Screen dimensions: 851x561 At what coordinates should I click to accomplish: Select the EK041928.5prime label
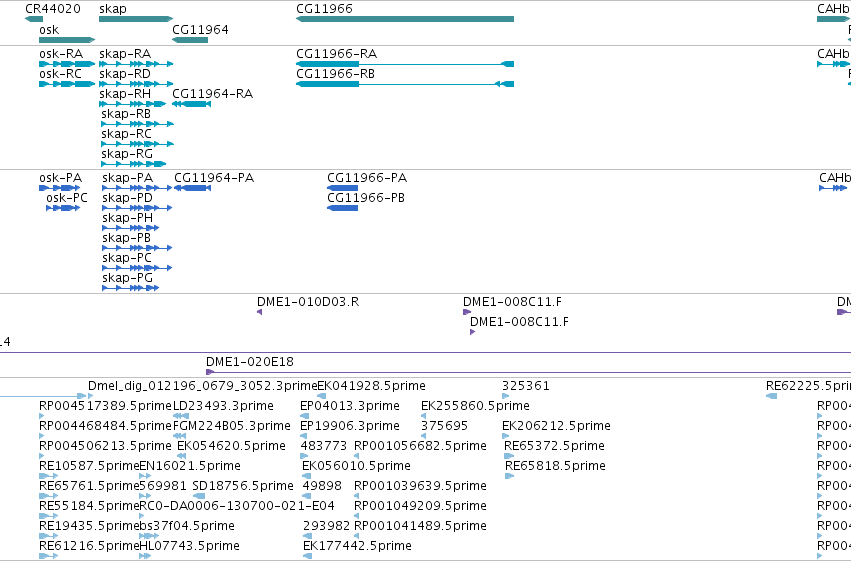tap(371, 386)
